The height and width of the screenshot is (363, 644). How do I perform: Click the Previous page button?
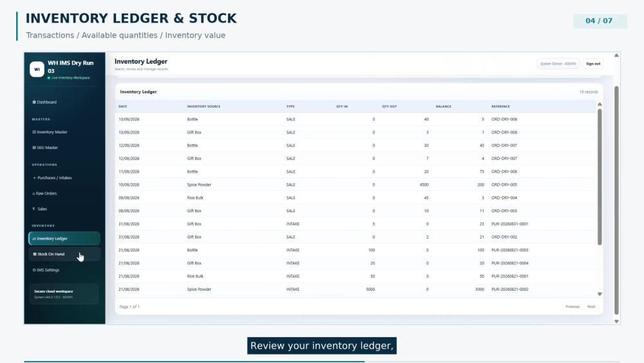572,307
